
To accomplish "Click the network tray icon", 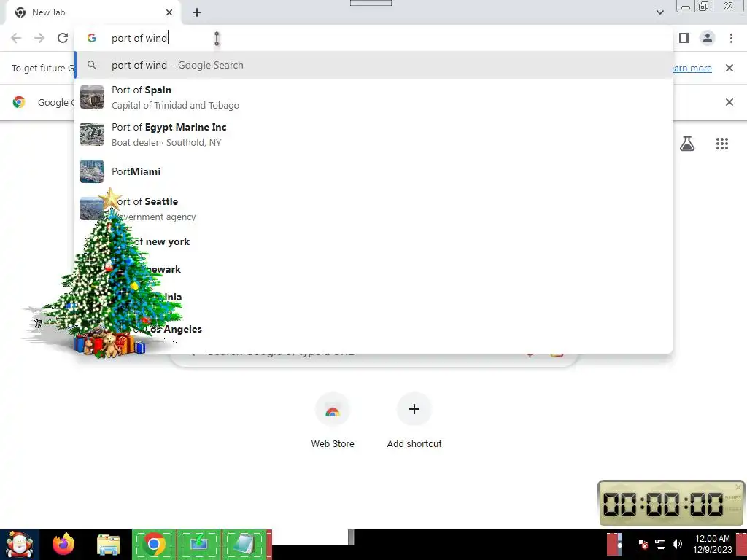I will tap(660, 544).
